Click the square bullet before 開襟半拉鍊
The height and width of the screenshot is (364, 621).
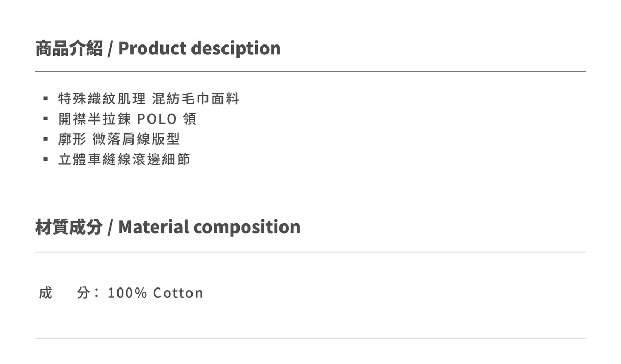46,119
